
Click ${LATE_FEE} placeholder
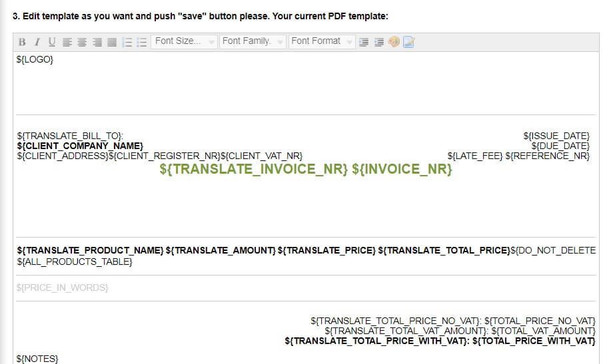pyautogui.click(x=475, y=156)
